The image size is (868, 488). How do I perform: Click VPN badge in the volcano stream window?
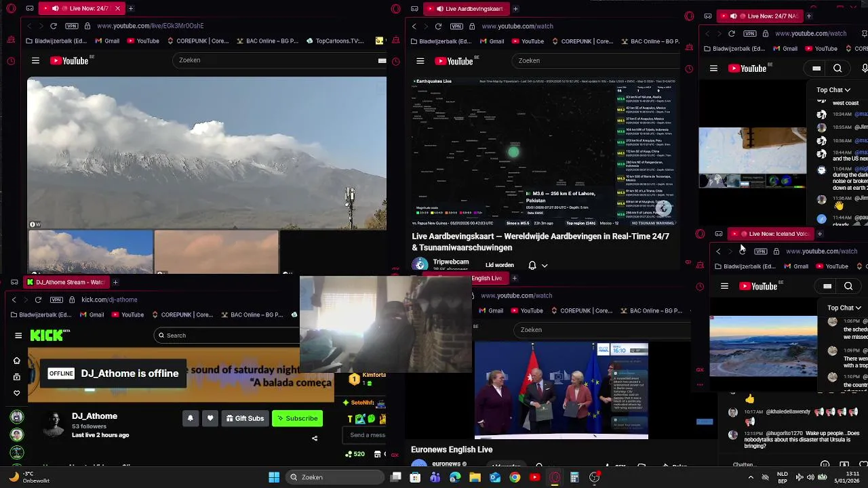(x=71, y=26)
